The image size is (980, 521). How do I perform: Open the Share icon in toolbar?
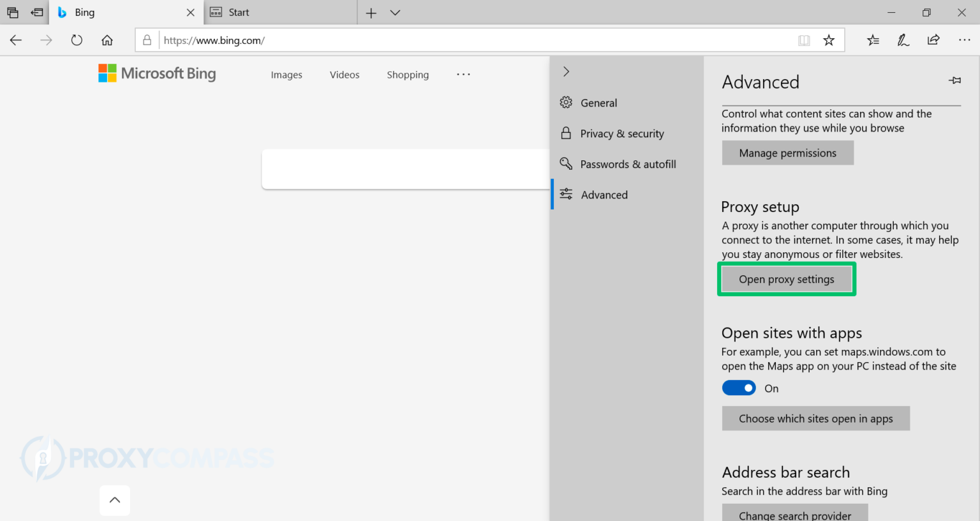(933, 40)
